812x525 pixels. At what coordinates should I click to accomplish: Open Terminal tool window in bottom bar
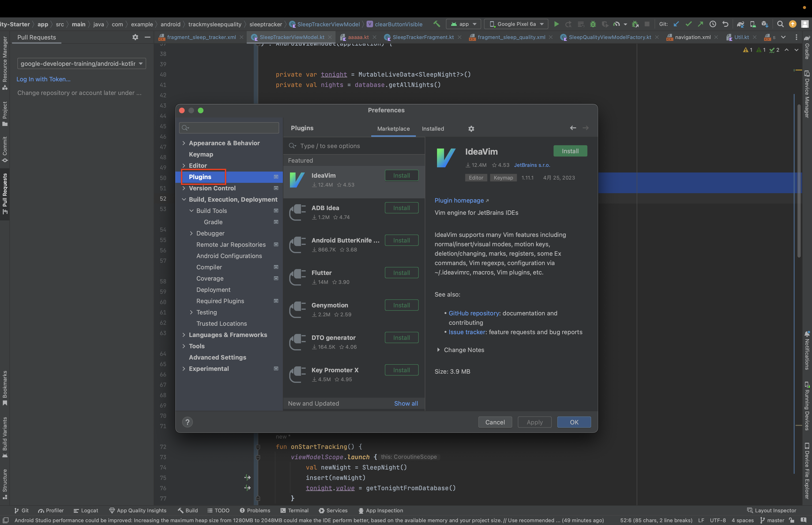pos(294,510)
